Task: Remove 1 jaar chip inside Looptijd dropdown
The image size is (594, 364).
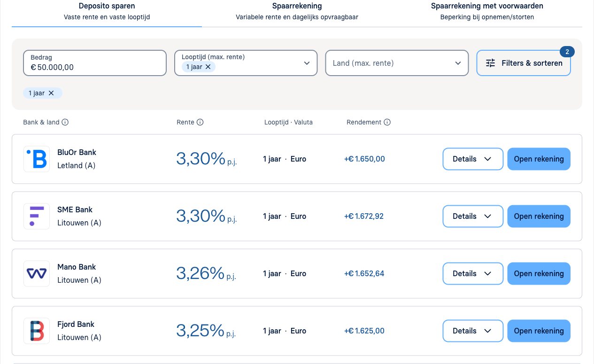Action: coord(208,67)
